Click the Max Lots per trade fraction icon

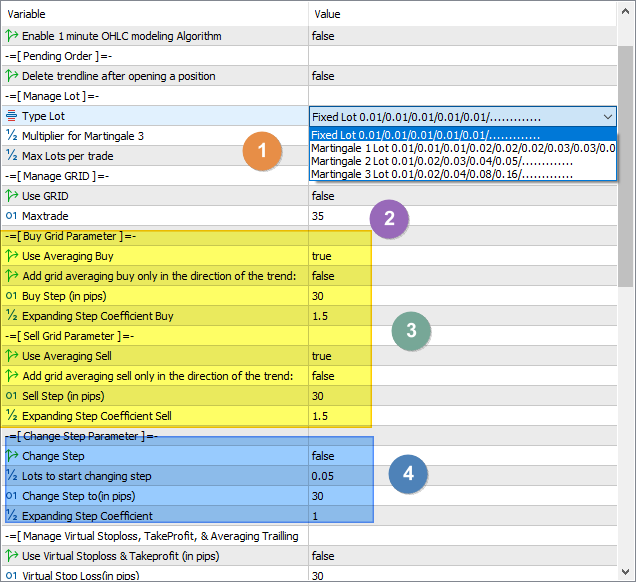[12, 156]
